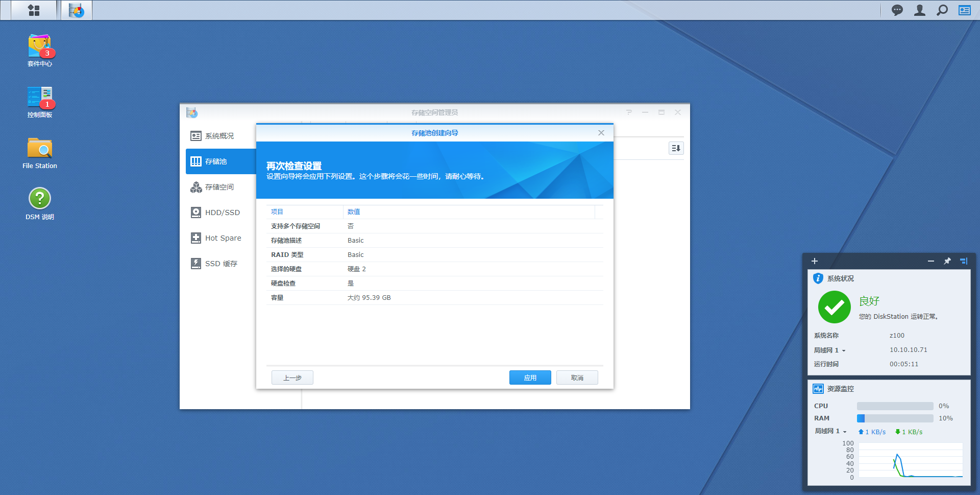Image resolution: width=980 pixels, height=495 pixels.
Task: Click the Storage Manager title bar logo
Action: (x=192, y=112)
